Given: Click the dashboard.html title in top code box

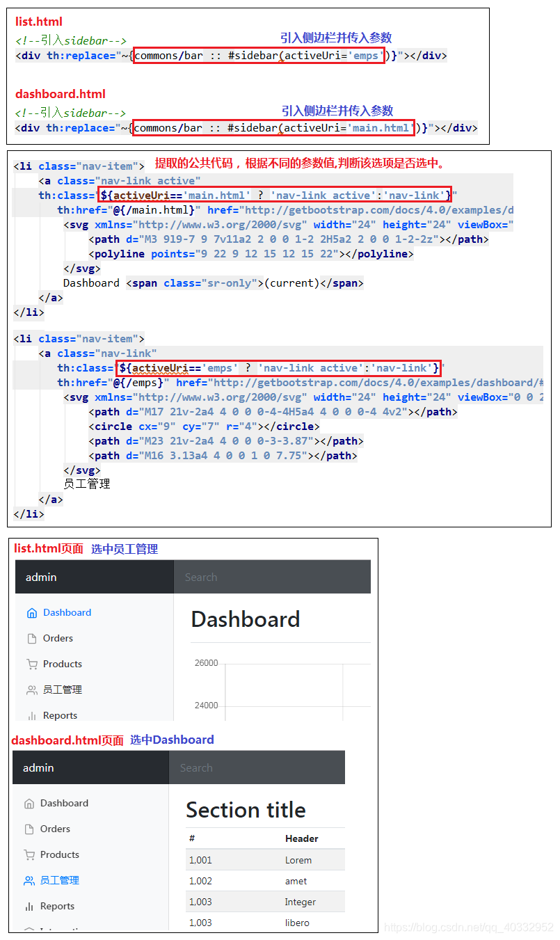Looking at the screenshot, I should [x=61, y=94].
